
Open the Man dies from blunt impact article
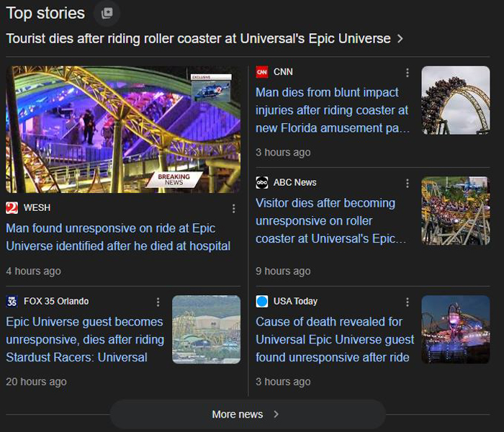333,110
